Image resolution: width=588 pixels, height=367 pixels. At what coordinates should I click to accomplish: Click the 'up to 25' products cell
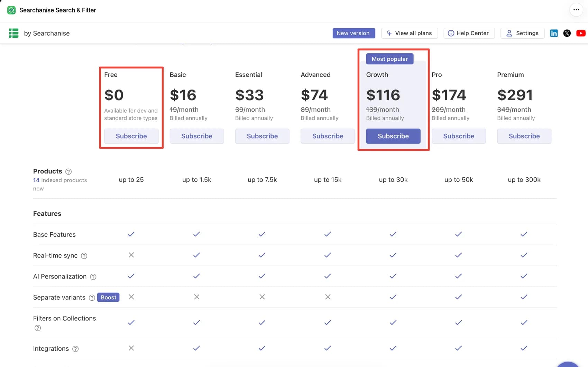(131, 180)
